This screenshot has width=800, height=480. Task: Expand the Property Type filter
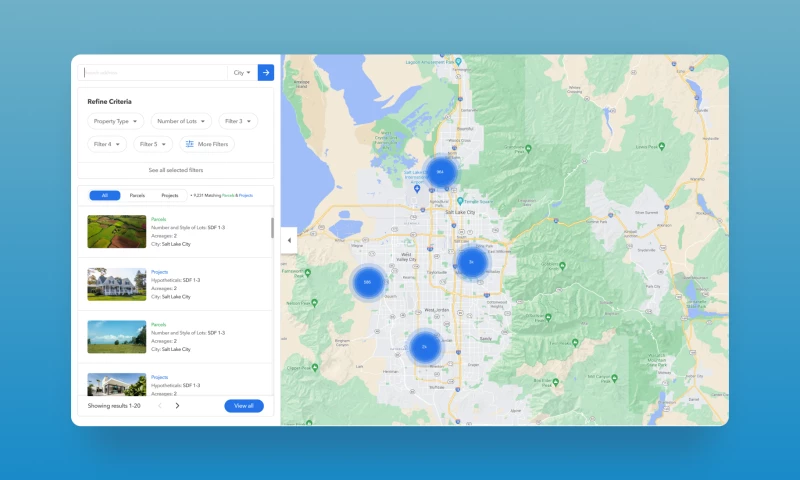115,121
